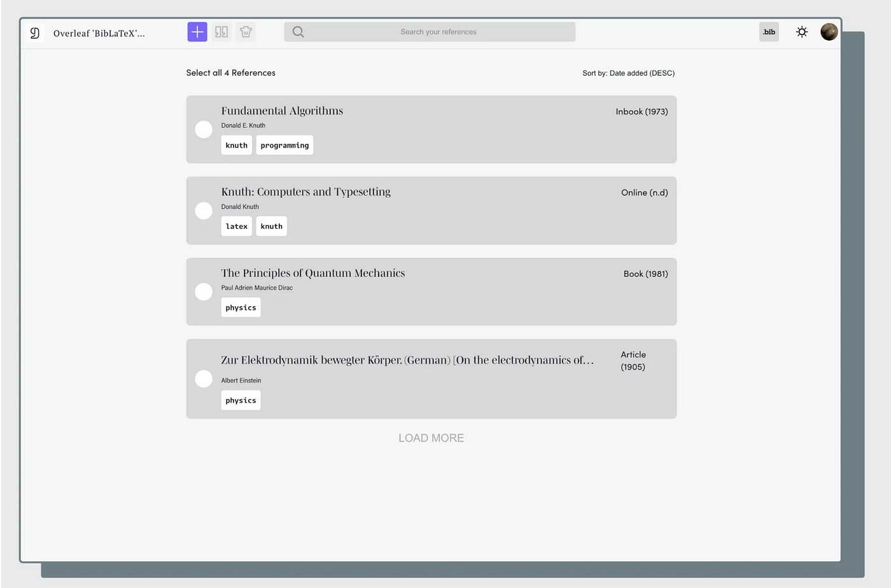Click the app logo icon
The image size is (891, 588).
tap(35, 33)
